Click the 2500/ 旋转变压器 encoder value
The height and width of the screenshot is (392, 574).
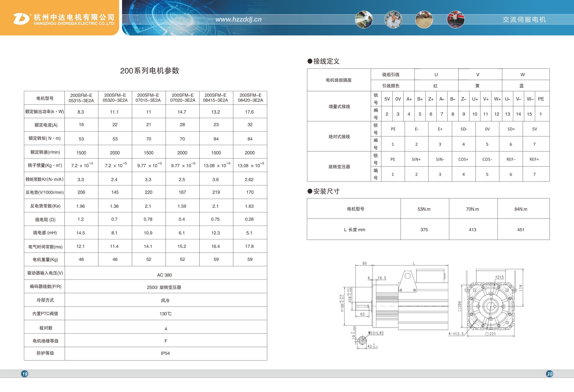(164, 287)
